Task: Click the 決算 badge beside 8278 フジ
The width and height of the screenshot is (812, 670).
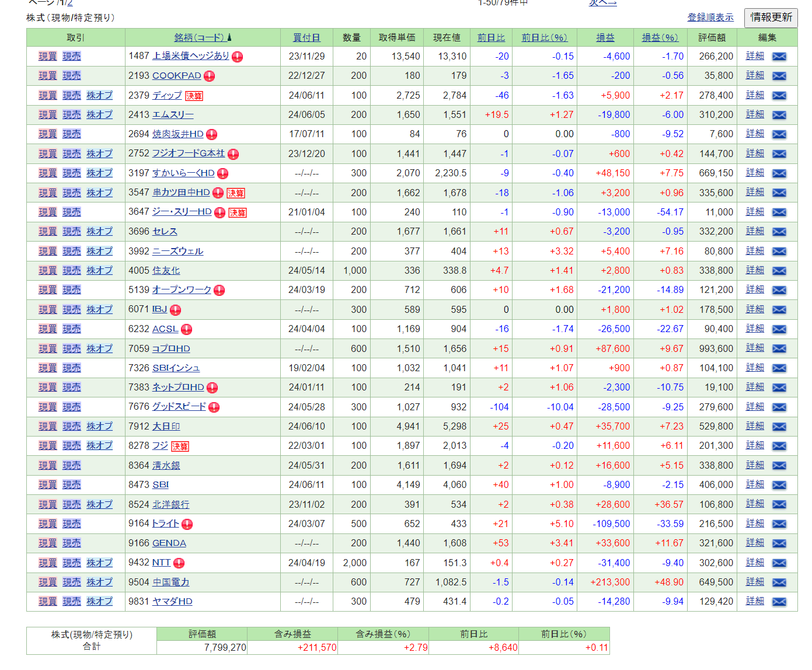Action: pyautogui.click(x=180, y=446)
